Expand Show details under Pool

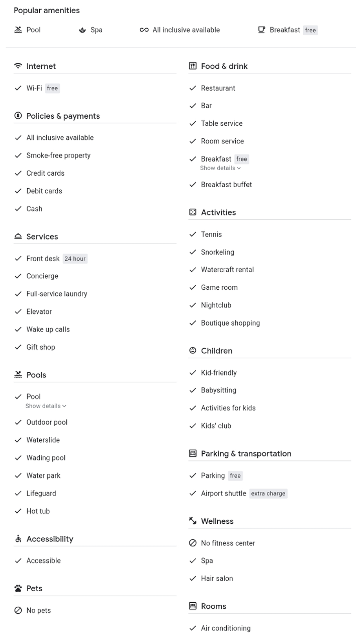tap(46, 406)
